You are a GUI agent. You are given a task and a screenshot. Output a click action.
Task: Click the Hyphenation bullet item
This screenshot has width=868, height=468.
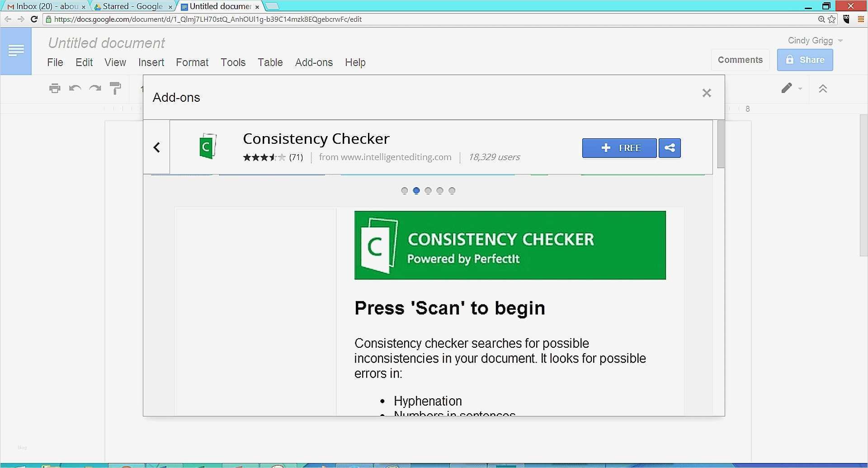428,401
